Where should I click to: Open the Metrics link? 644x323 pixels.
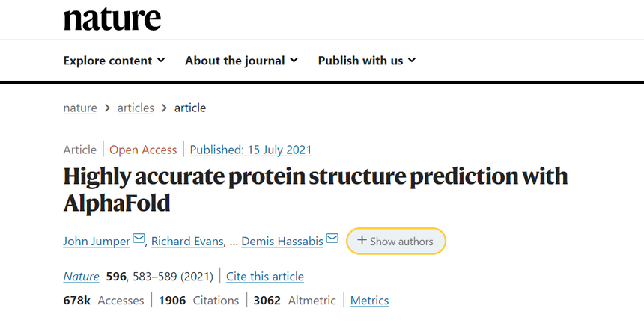coord(369,301)
